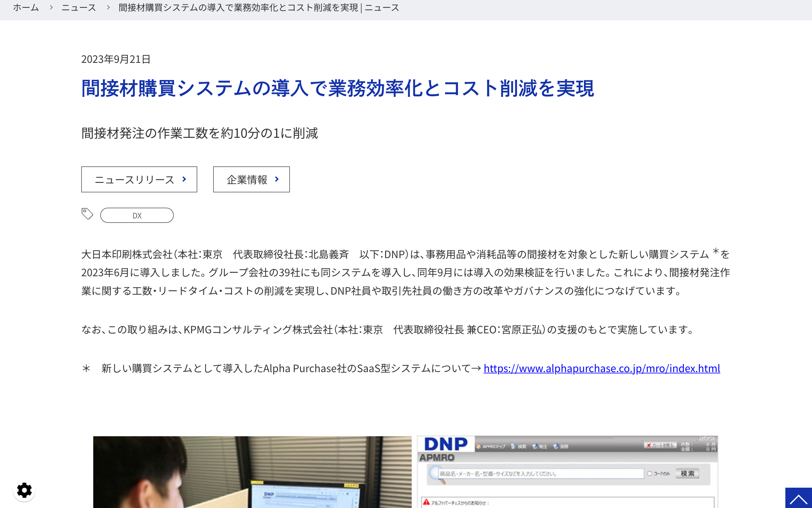This screenshot has height=508, width=812.
Task: Click the arrow inside 企業情報 button
Action: (x=277, y=179)
